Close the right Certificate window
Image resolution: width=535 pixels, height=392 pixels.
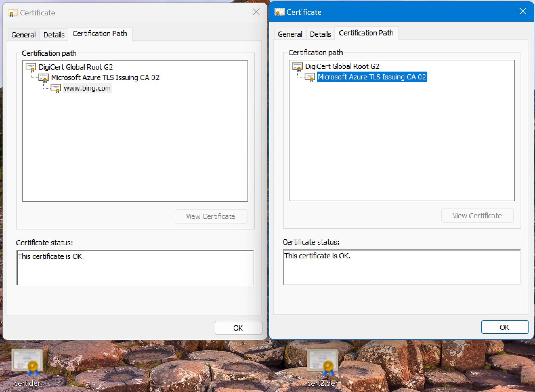pos(523,11)
